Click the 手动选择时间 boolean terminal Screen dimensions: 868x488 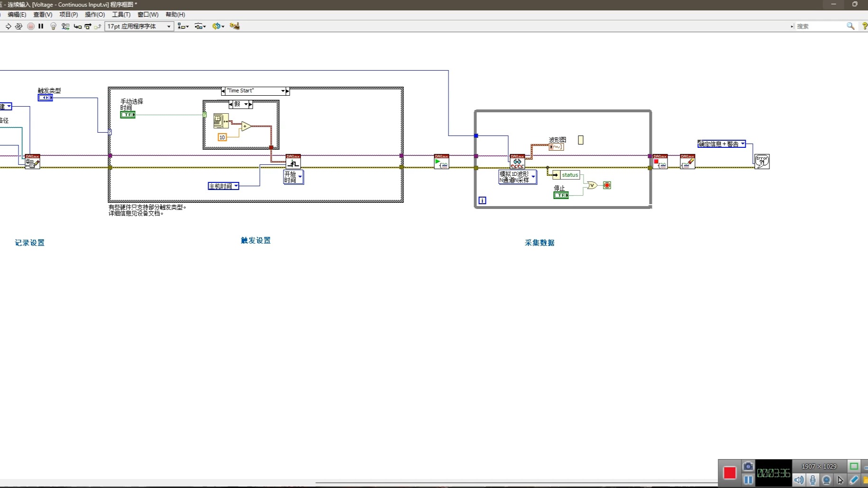(x=128, y=115)
